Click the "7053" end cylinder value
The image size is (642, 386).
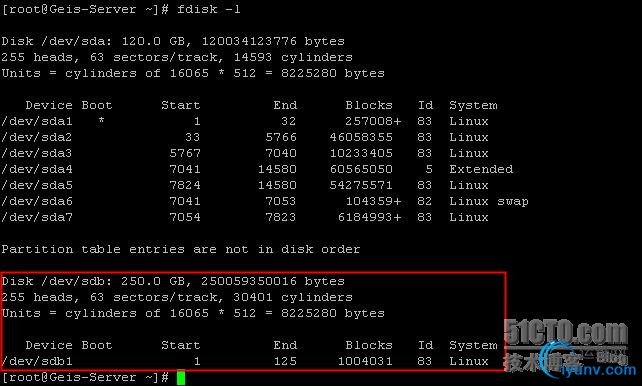(281, 201)
